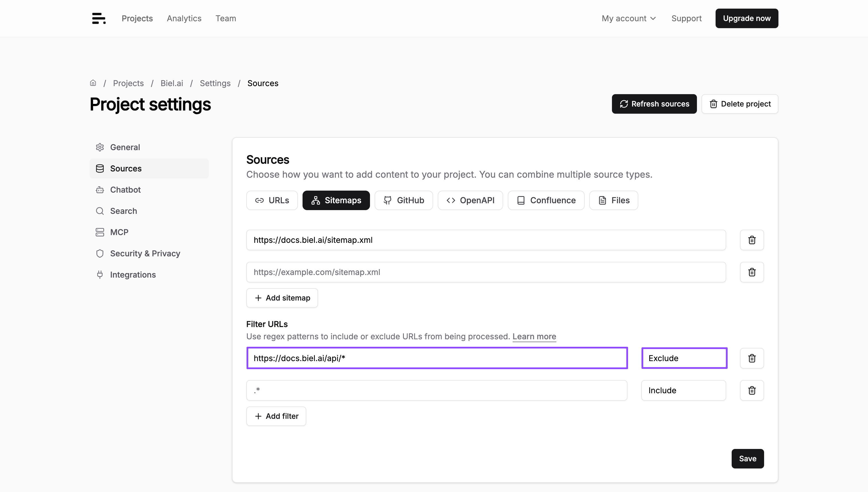The image size is (868, 492).
Task: Switch to the URLs source tab
Action: (272, 200)
